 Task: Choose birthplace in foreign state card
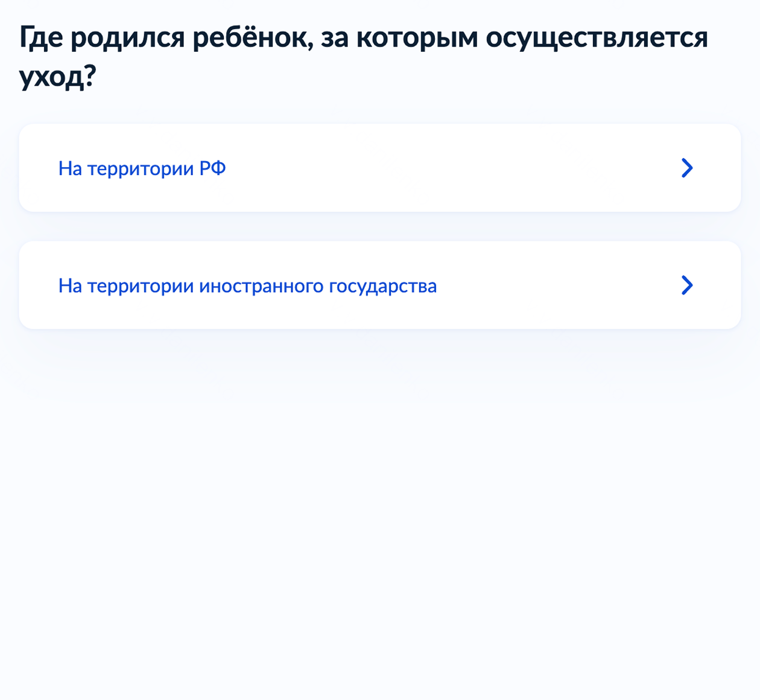point(380,285)
